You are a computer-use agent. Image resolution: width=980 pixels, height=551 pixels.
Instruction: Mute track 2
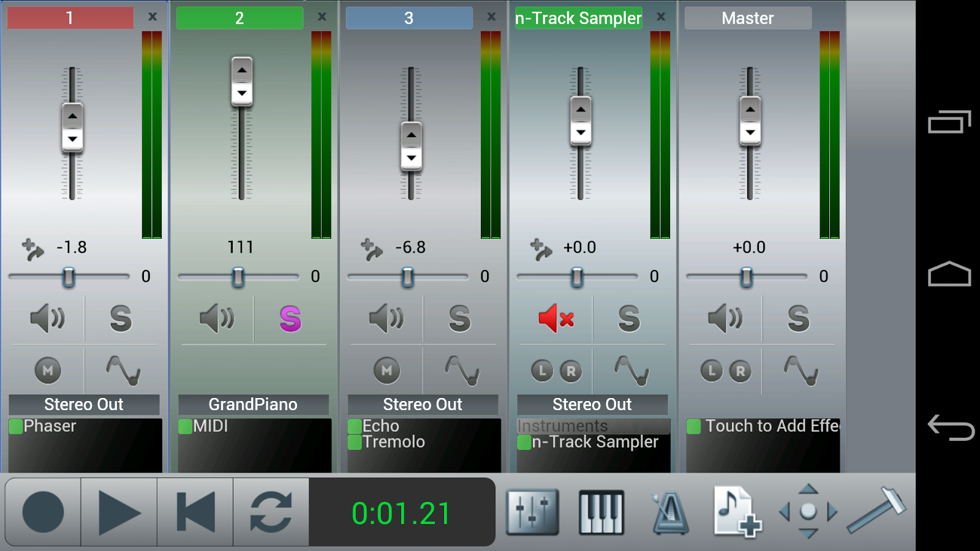pyautogui.click(x=217, y=318)
